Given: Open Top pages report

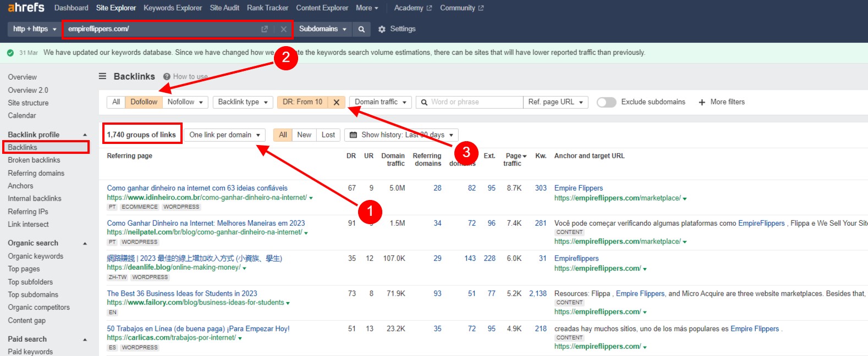Looking at the screenshot, I should point(24,269).
